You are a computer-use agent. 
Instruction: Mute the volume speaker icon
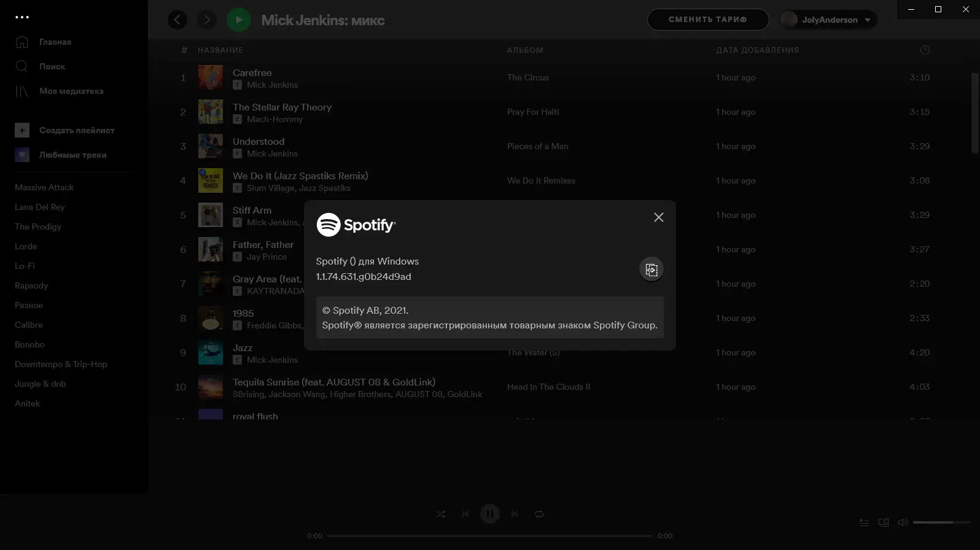coord(903,522)
